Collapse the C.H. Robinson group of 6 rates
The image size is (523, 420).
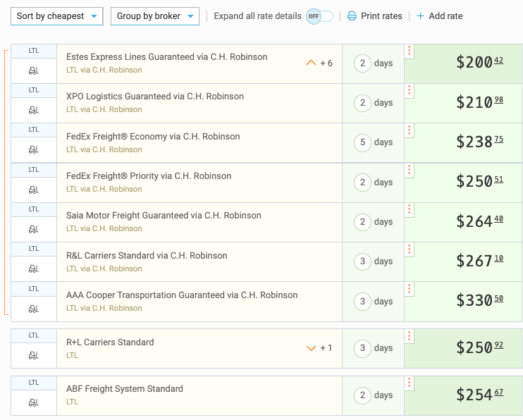[312, 63]
